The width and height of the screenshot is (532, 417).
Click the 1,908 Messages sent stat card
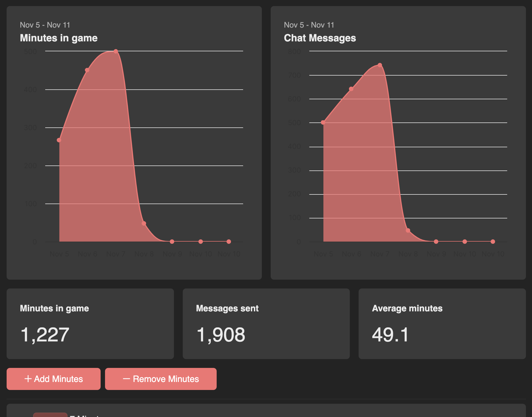click(x=266, y=324)
